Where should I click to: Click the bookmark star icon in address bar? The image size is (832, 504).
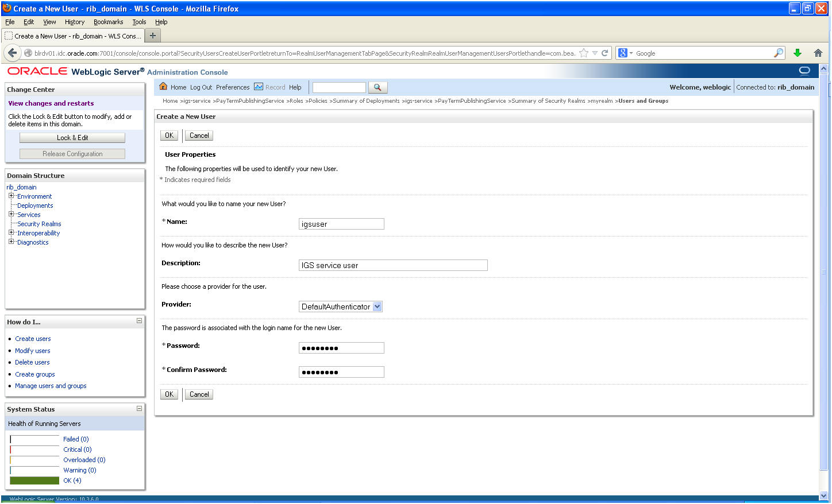[584, 53]
